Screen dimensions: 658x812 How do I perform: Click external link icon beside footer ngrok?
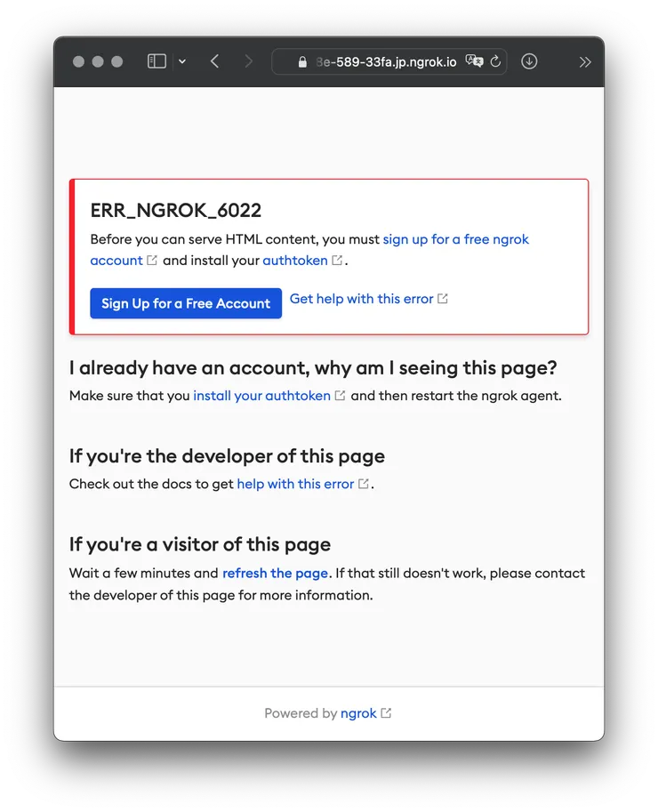pos(386,713)
